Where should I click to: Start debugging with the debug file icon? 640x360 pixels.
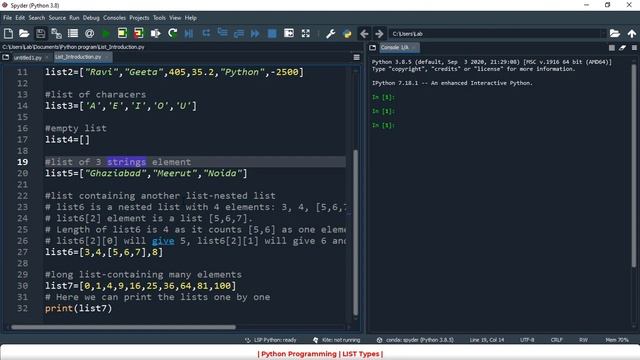[189, 33]
